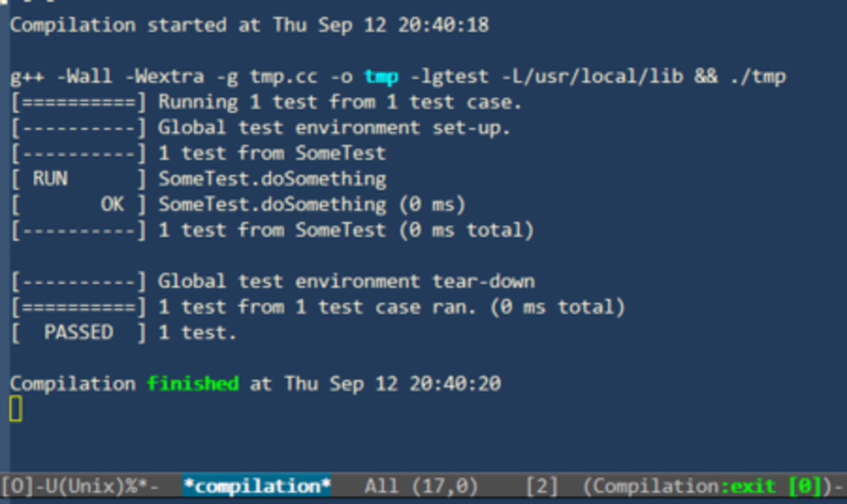Click the g++ compile command line
The height and width of the screenshot is (504, 847).
click(x=398, y=77)
